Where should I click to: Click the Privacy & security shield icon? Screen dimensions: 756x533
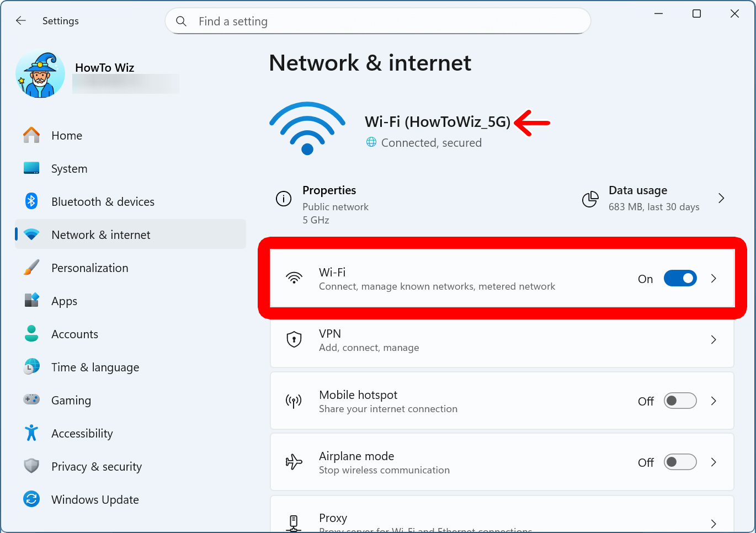[x=31, y=466]
